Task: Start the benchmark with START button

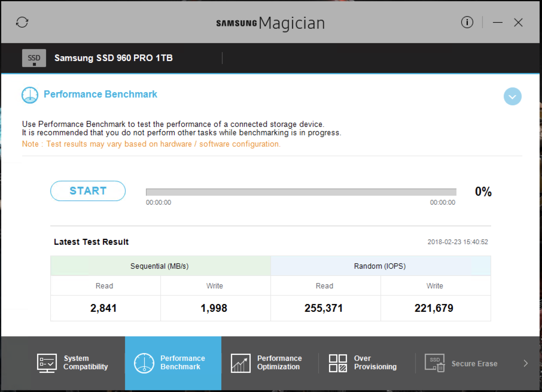Action: (88, 191)
